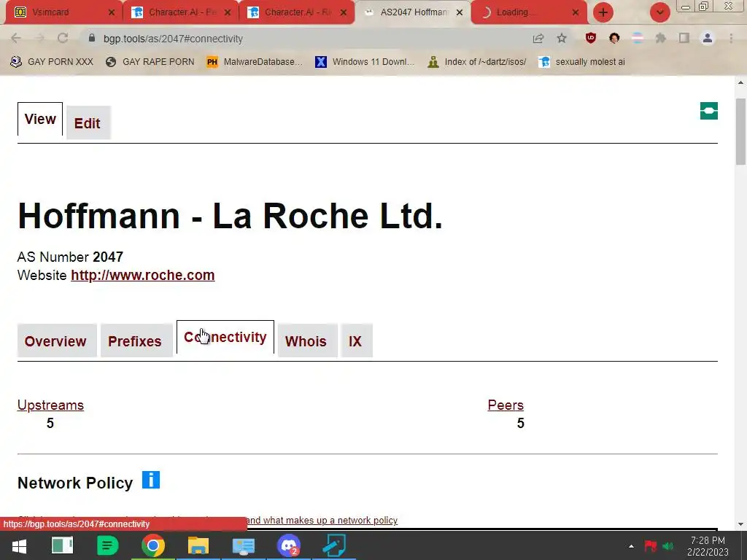Open the Prefixes tab
Viewport: 747px width, 560px height.
[135, 341]
